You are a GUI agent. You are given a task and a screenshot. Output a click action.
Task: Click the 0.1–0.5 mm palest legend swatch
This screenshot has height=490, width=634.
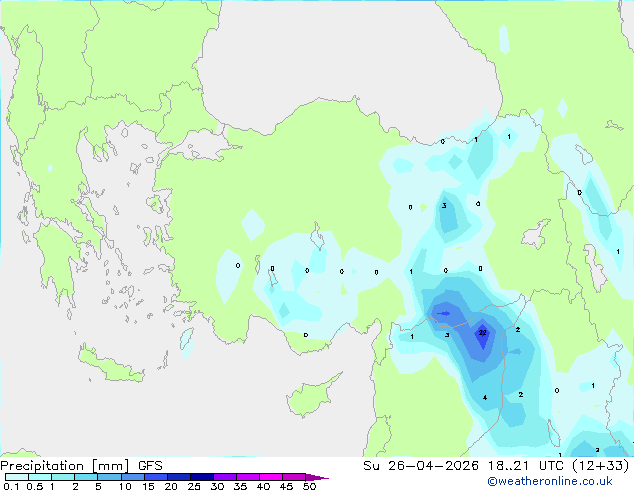pyautogui.click(x=17, y=477)
